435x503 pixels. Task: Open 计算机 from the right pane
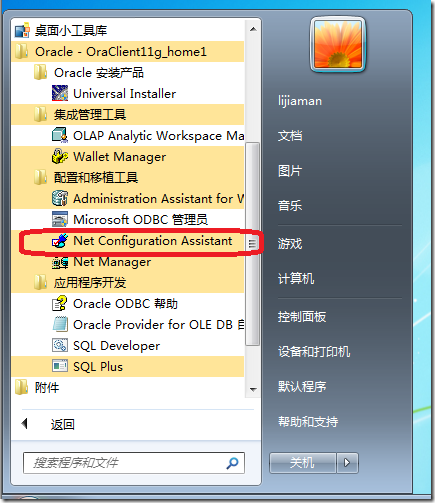[296, 279]
